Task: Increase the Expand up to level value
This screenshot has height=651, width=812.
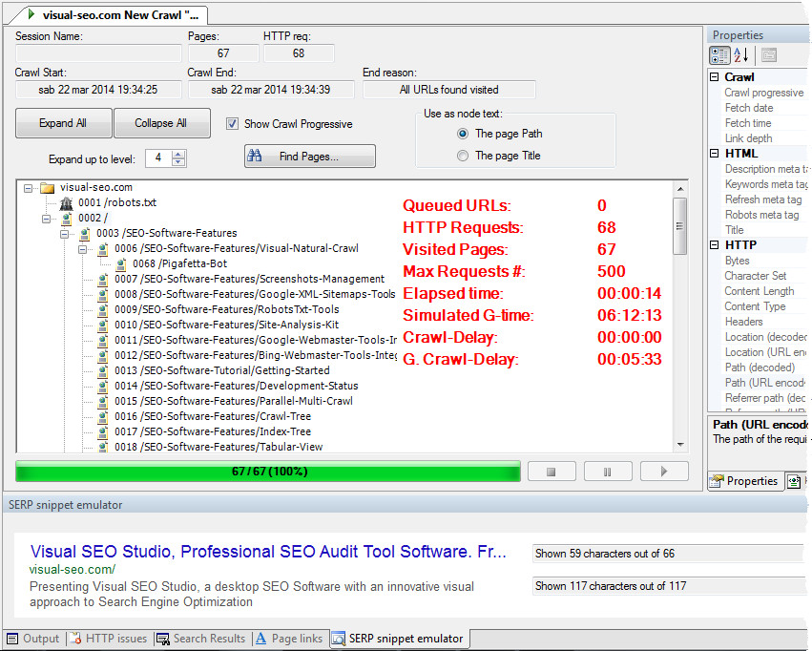Action: 178,155
